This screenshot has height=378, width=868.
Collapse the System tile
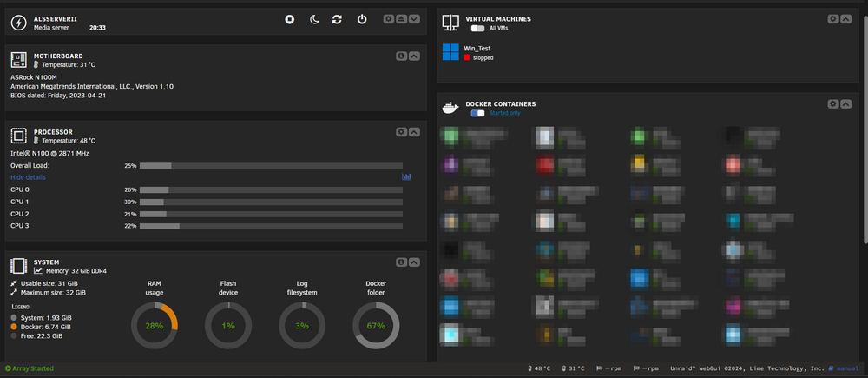(414, 262)
